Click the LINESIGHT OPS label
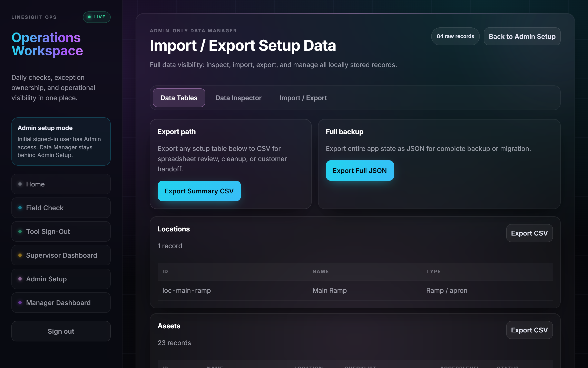This screenshot has width=588, height=368. pyautogui.click(x=34, y=17)
